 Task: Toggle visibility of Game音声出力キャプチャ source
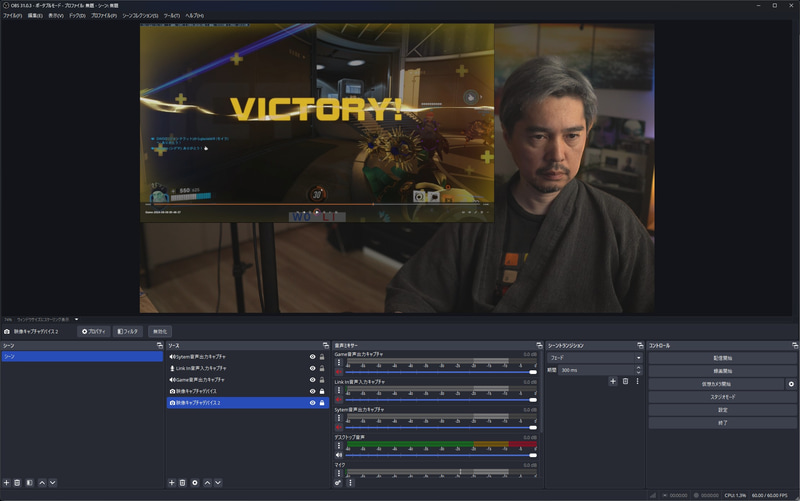[313, 380]
